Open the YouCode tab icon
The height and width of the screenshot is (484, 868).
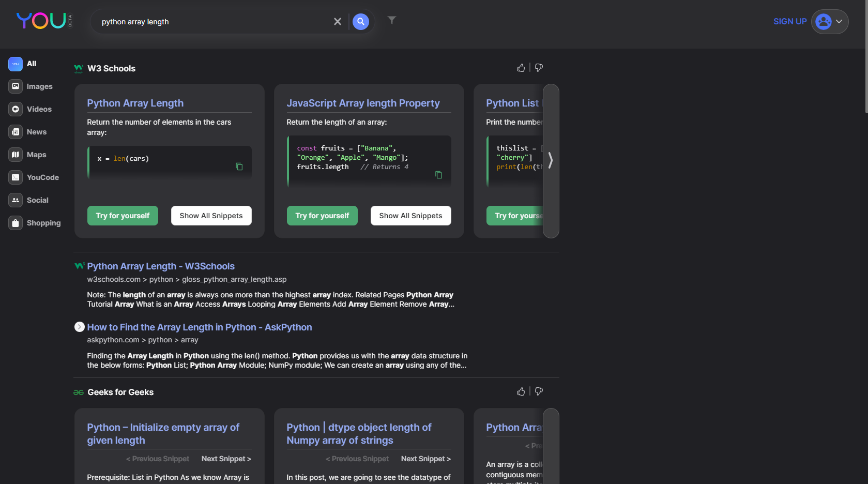[x=16, y=177]
